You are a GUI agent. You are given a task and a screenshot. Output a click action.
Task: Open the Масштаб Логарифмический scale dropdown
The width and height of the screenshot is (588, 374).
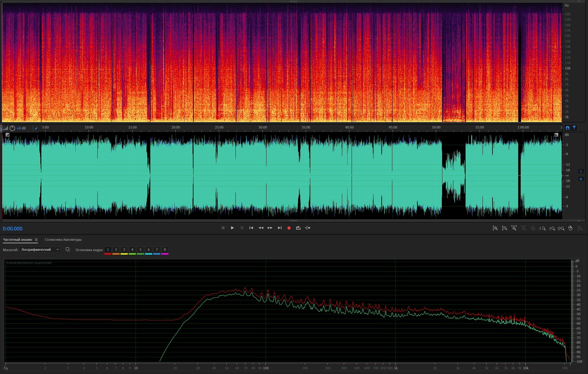point(40,250)
